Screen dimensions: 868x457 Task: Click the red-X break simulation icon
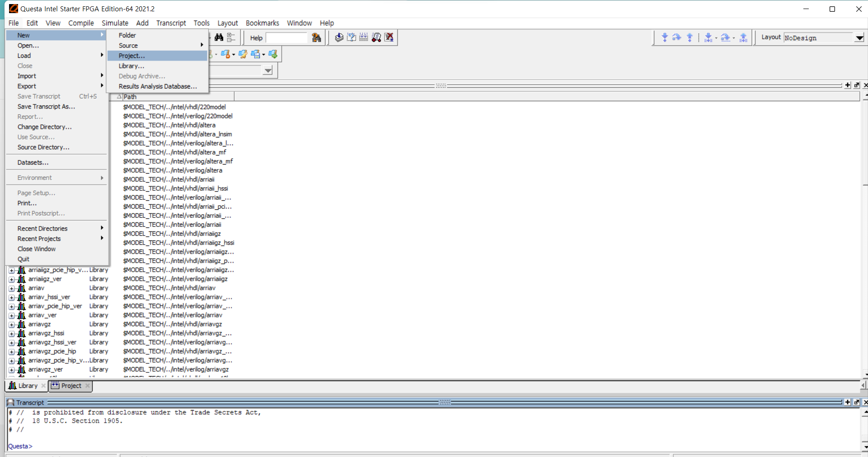389,38
